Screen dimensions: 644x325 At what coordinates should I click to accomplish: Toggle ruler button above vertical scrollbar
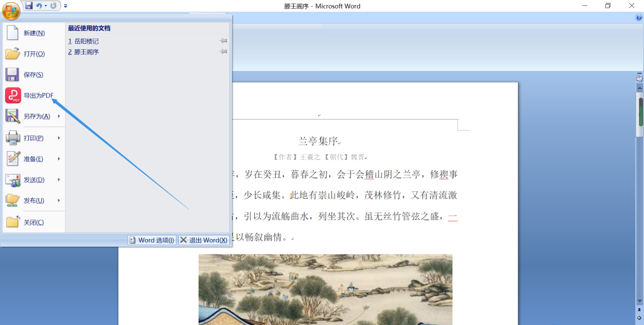[x=639, y=79]
